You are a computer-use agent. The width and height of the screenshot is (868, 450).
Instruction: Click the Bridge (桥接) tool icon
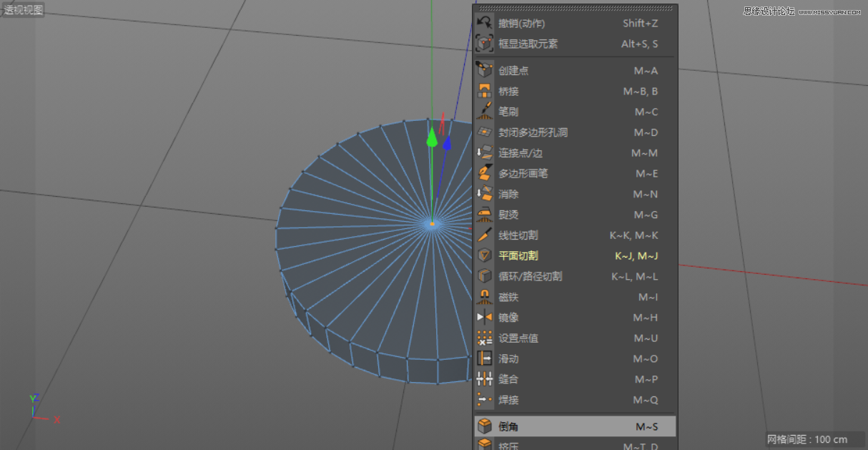tap(485, 91)
